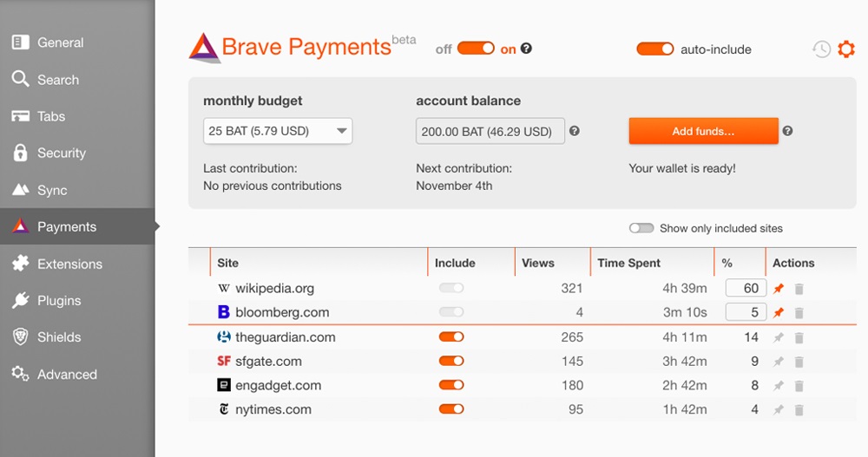This screenshot has height=457, width=868.
Task: Pin theguardian.com percentage
Action: coord(779,337)
